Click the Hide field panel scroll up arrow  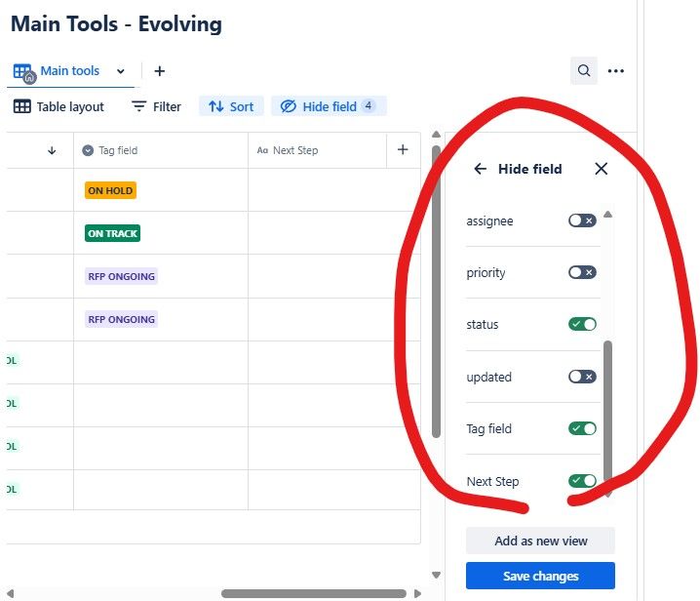pyautogui.click(x=607, y=215)
